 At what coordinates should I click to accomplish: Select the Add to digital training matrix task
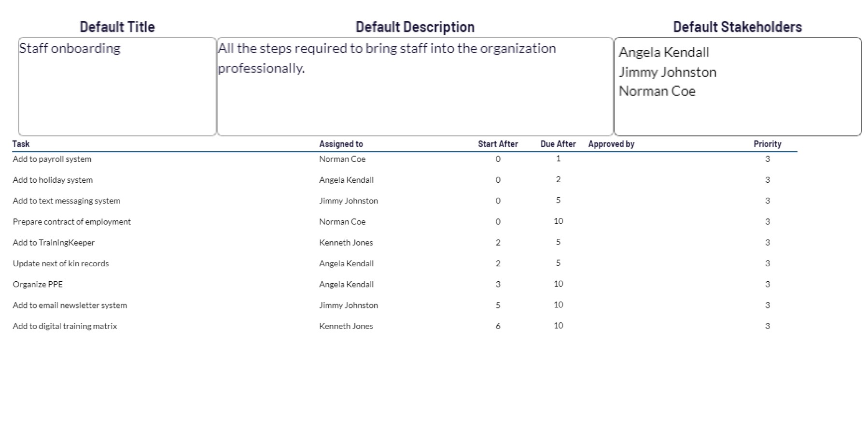tap(65, 326)
